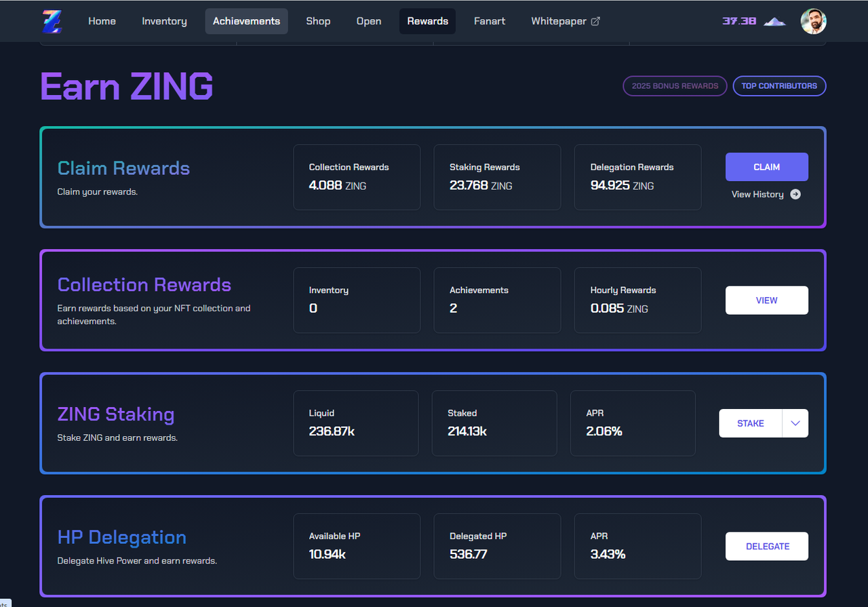Open the Inventory page
The height and width of the screenshot is (607, 868).
point(164,21)
